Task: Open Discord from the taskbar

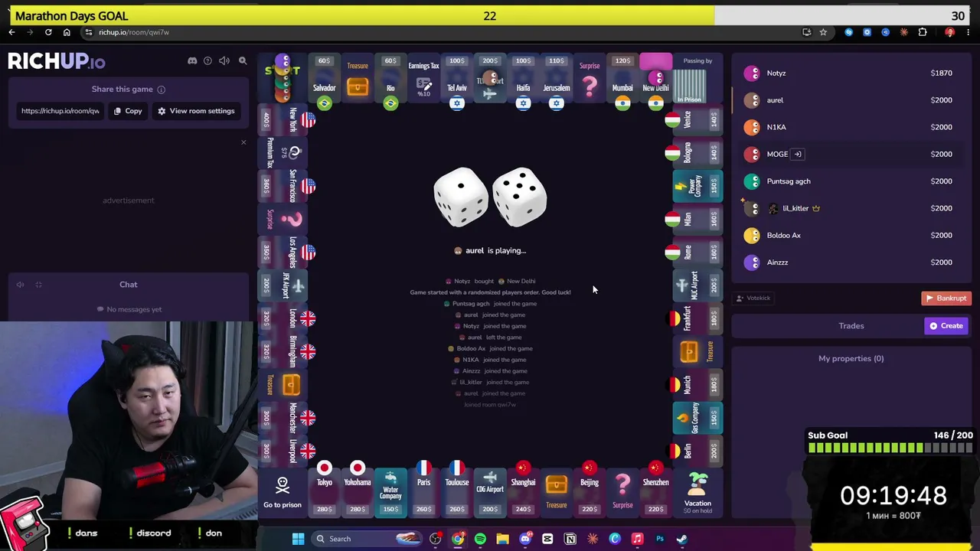Action: [x=525, y=539]
